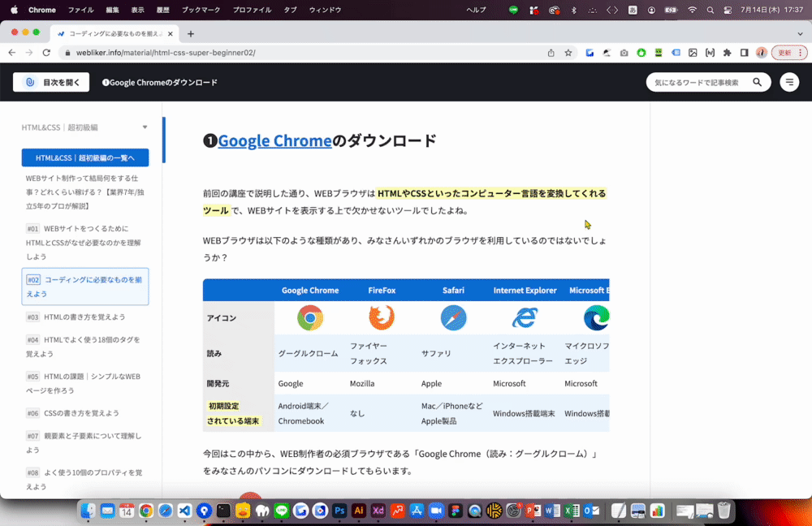Open Chrome ファイル menu
Screen dimensions: 812x526
(x=80, y=10)
